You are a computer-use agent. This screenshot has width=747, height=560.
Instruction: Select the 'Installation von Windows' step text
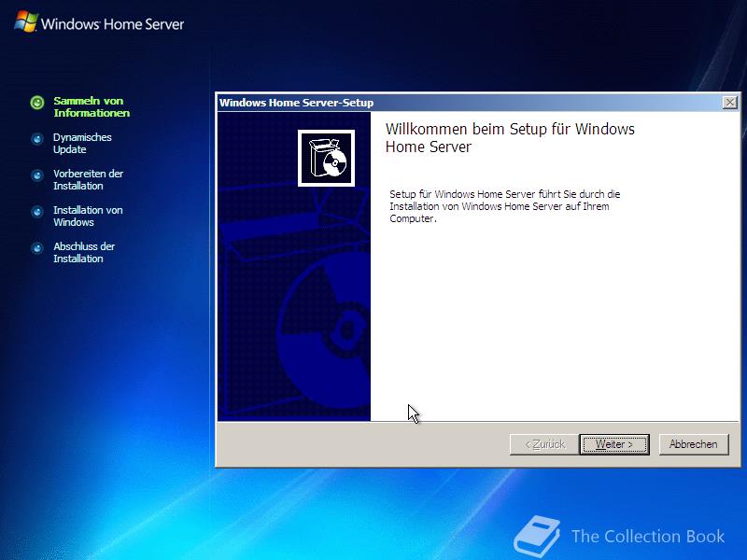click(88, 217)
